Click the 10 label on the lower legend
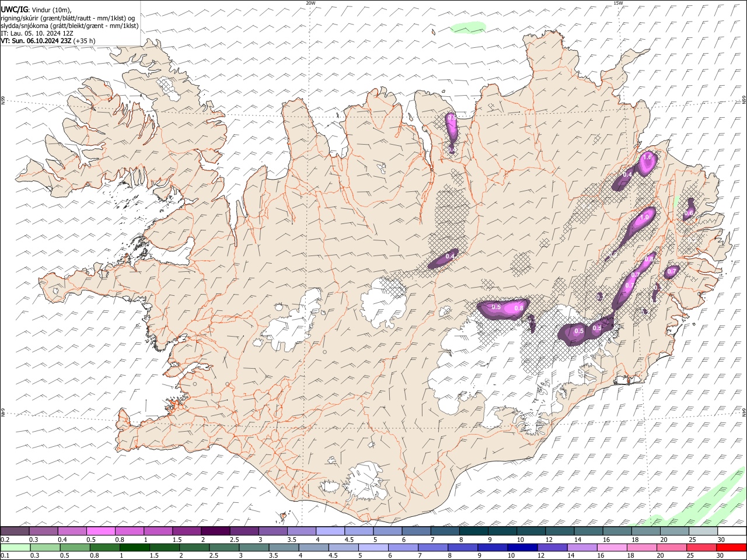The height and width of the screenshot is (560, 747). pyautogui.click(x=511, y=556)
